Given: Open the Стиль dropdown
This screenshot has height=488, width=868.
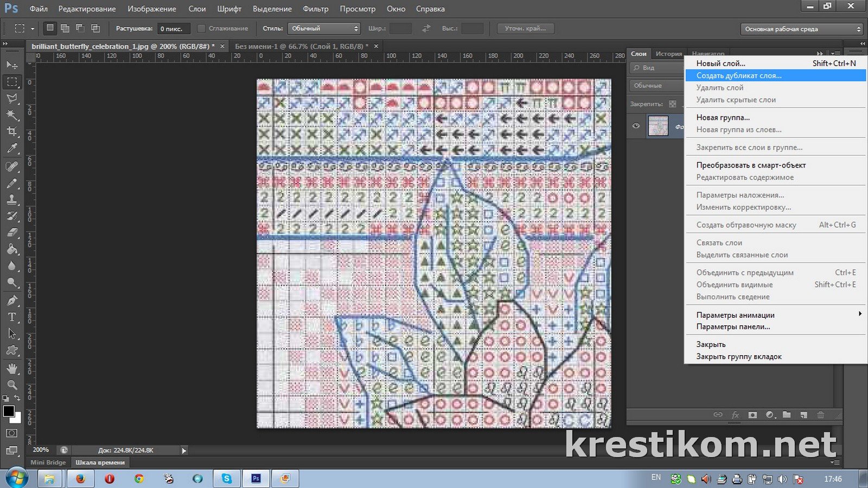Looking at the screenshot, I should click(x=324, y=29).
